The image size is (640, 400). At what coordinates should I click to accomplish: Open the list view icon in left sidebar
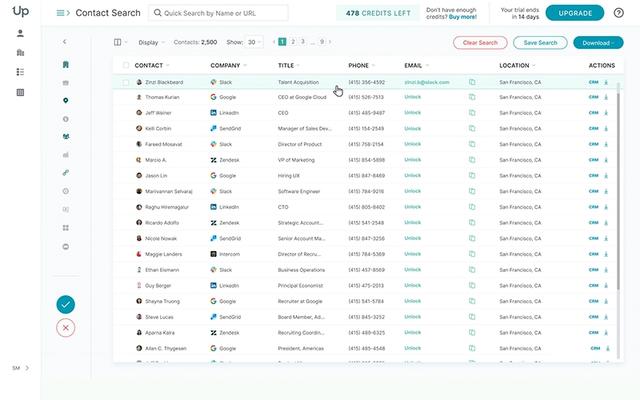[x=20, y=72]
